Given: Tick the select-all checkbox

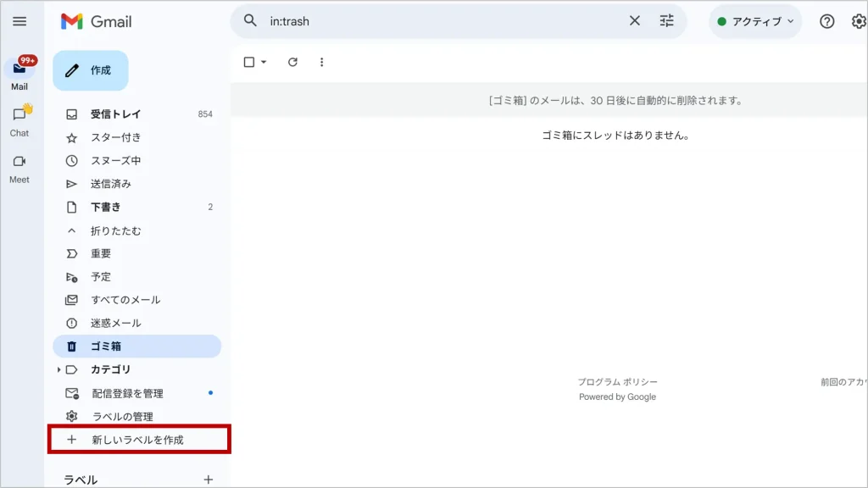Looking at the screenshot, I should 249,62.
